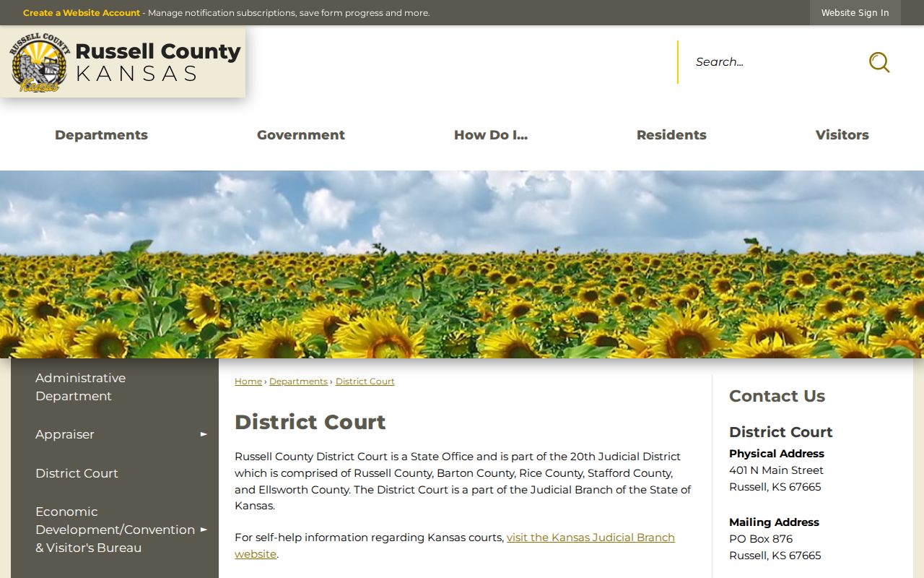Open the Russell County Kansas logo homepage
This screenshot has height=578, width=924.
(124, 62)
